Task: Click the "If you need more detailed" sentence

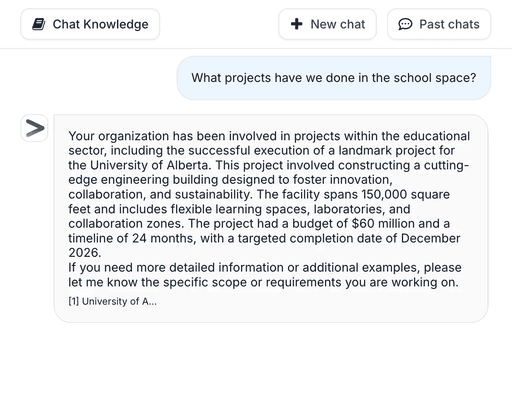Action: coord(141,268)
